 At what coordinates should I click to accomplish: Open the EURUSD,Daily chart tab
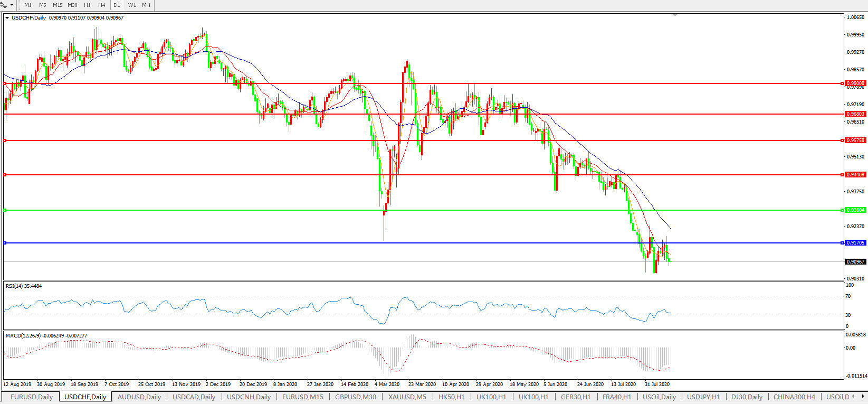pyautogui.click(x=32, y=397)
